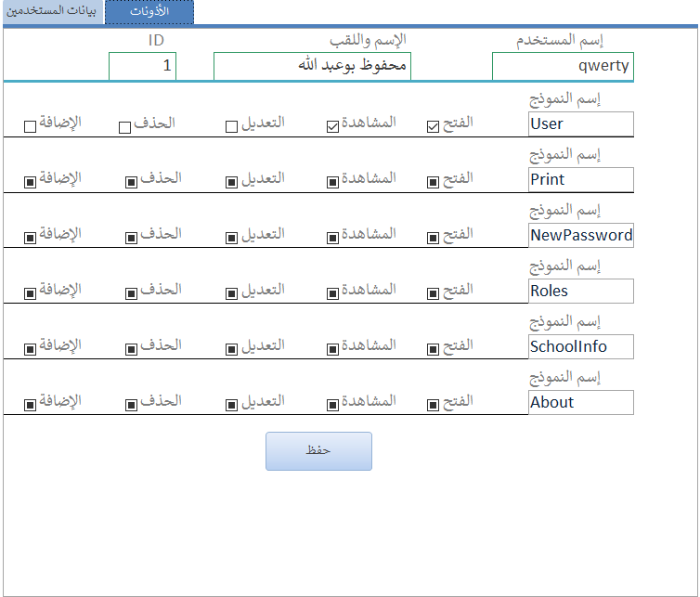Toggle الإضافة checkbox in the About row
The width and height of the screenshot is (700, 597).
click(31, 405)
